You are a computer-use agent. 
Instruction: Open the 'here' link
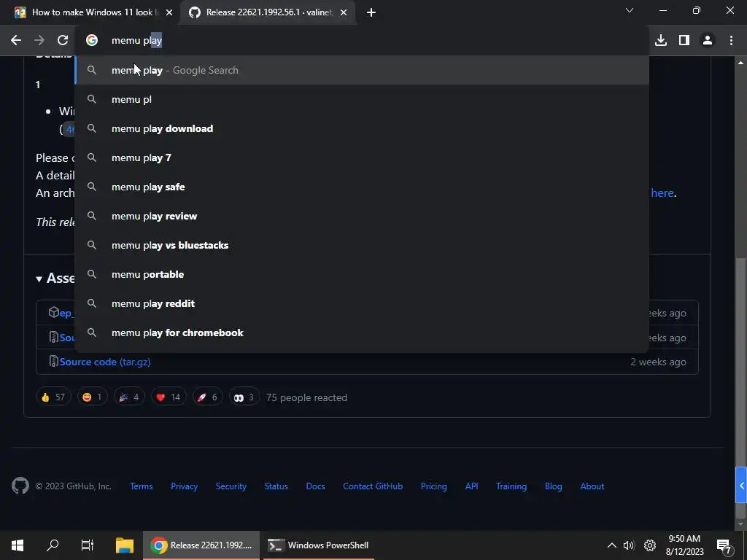pos(662,192)
